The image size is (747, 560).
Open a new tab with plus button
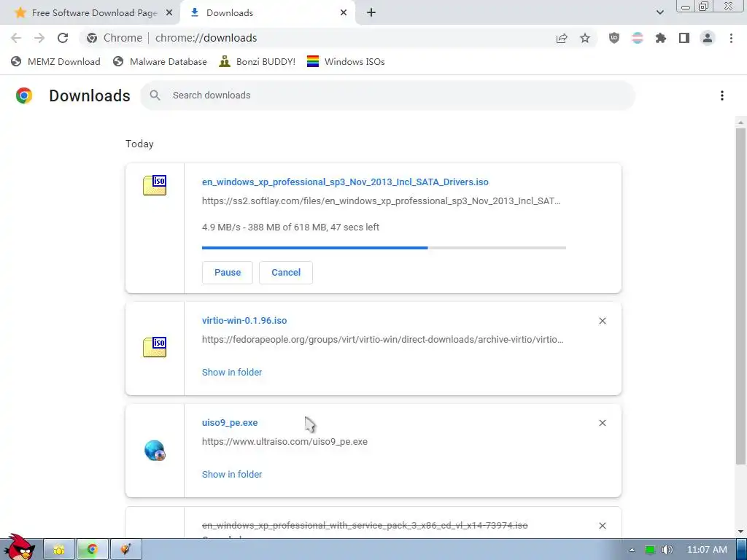pos(371,13)
